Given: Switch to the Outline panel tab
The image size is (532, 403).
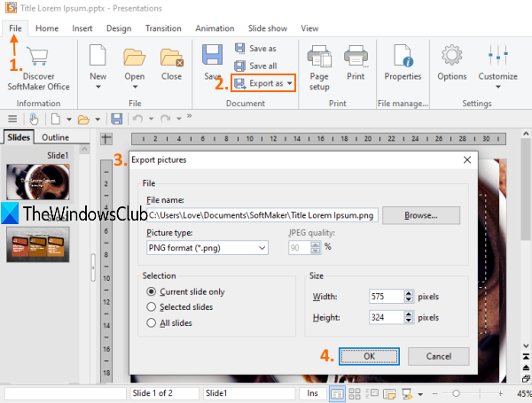Looking at the screenshot, I should [x=55, y=137].
